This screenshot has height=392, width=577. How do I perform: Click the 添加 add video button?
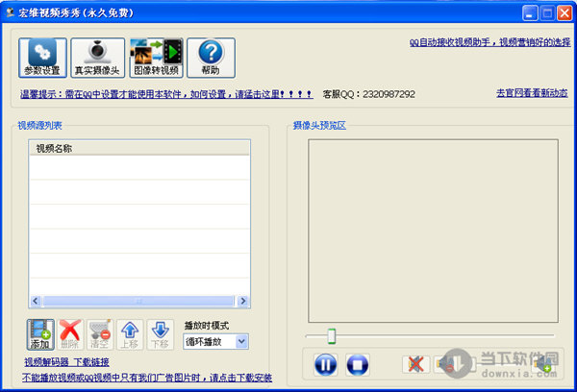click(40, 334)
